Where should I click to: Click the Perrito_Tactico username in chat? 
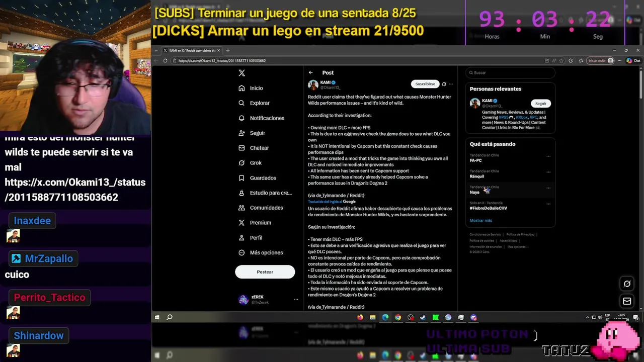point(49,298)
